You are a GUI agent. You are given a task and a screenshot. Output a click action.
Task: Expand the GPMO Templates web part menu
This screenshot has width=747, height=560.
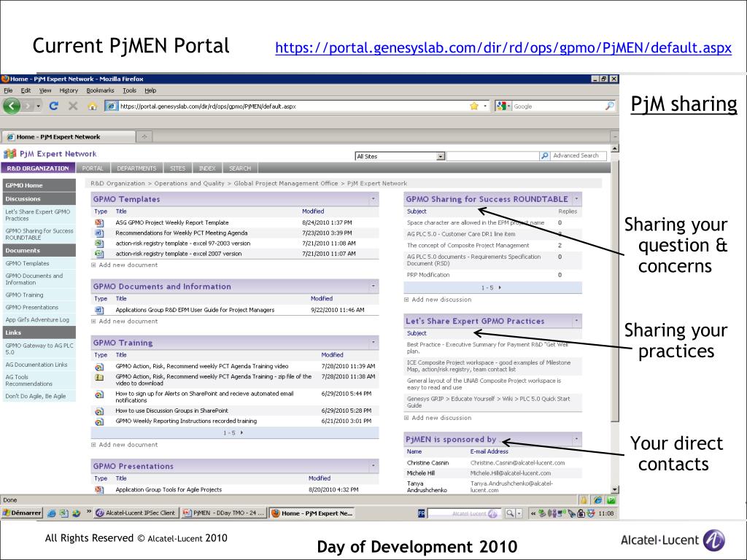[373, 198]
